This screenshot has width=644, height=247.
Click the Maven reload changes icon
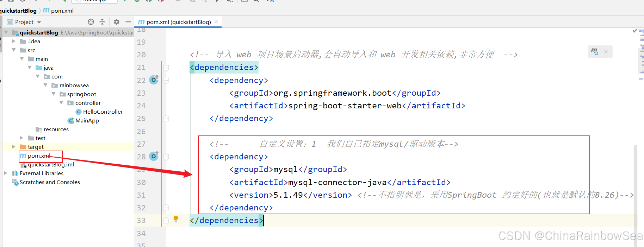pyautogui.click(x=595, y=52)
